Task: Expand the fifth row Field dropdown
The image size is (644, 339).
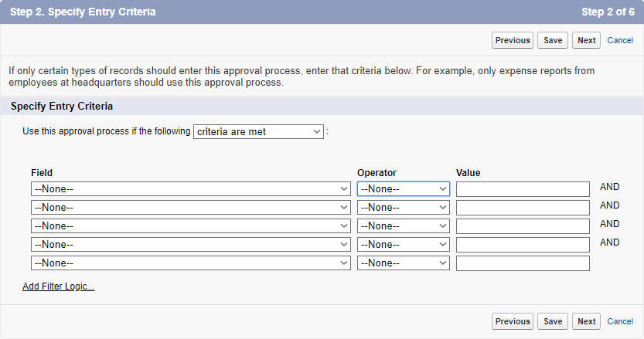Action: pos(191,263)
